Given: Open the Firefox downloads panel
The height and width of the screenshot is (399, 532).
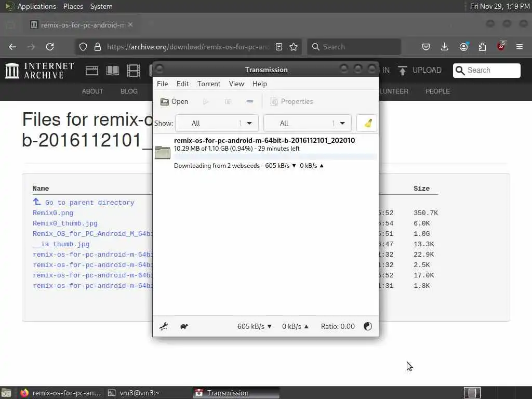Looking at the screenshot, I should click(445, 47).
